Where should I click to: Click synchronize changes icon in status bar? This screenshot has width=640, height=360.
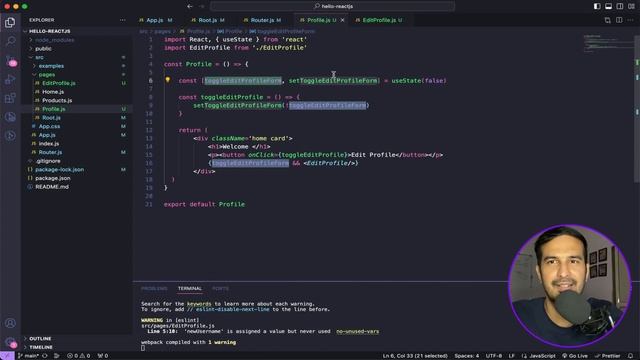tap(45, 356)
